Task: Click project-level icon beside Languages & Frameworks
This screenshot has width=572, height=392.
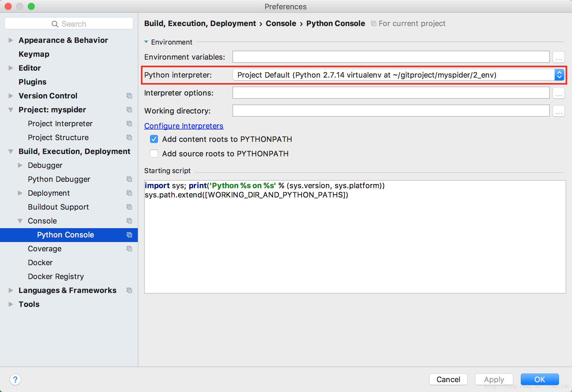Action: point(129,290)
